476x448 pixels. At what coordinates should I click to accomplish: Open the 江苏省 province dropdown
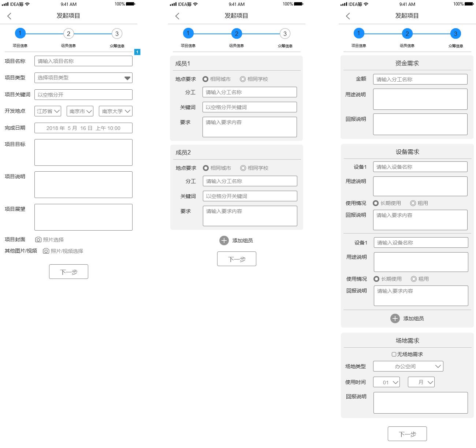point(48,111)
